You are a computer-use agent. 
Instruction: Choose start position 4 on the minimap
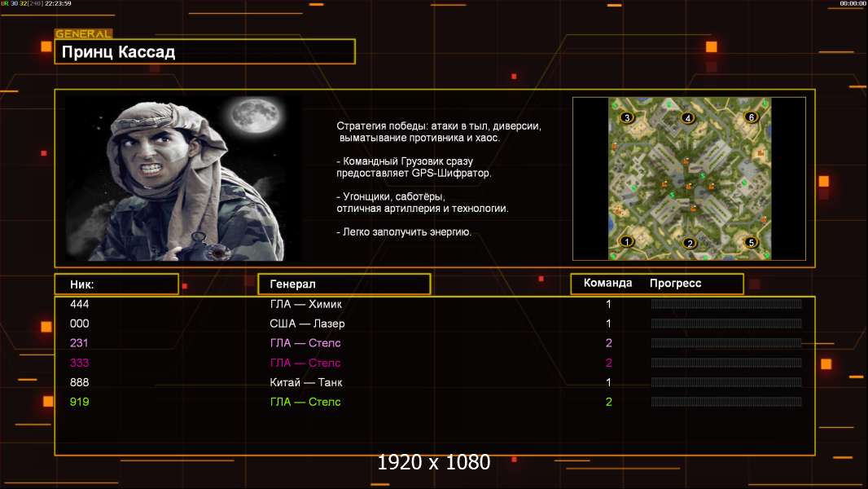click(688, 118)
